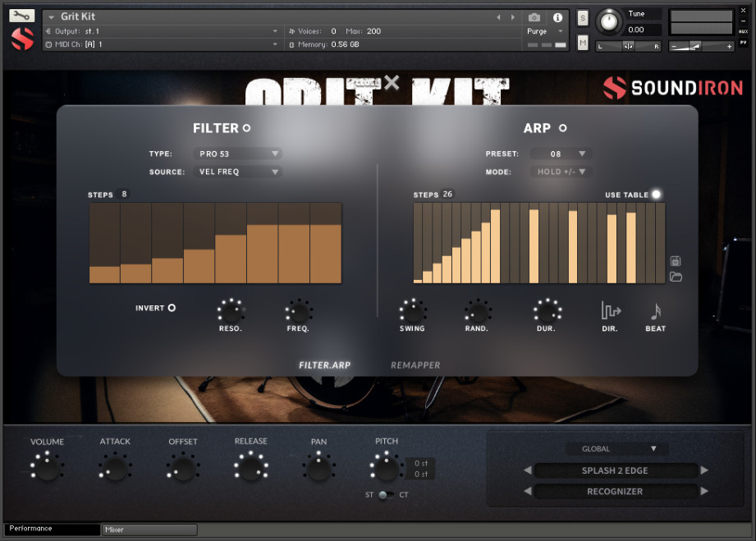Open the arp PRESET dropdown 08
Screen dimensions: 756x541
pos(561,154)
